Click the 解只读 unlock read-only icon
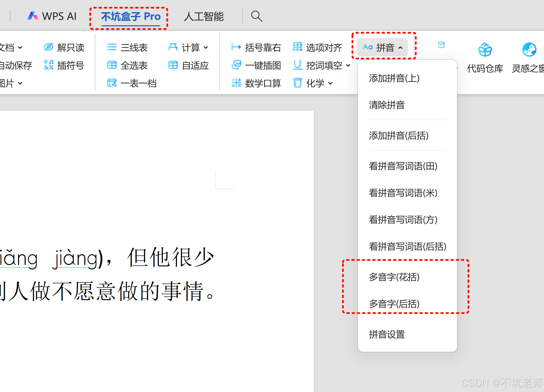 point(48,47)
